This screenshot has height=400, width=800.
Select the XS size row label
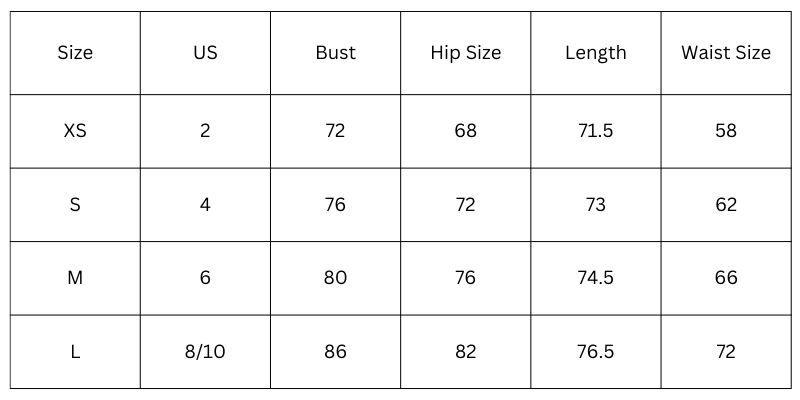pos(75,131)
